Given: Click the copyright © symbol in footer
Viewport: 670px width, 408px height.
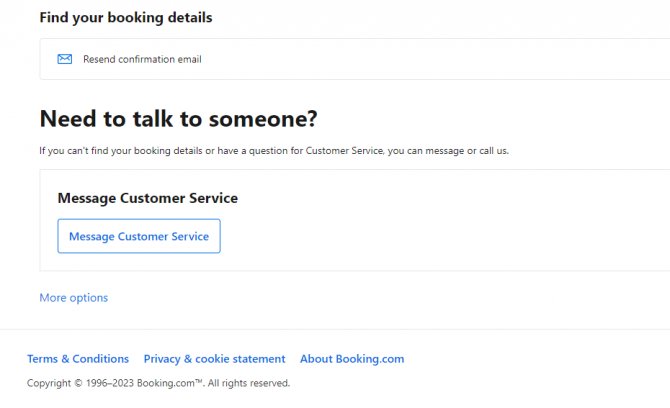Looking at the screenshot, I should [78, 383].
